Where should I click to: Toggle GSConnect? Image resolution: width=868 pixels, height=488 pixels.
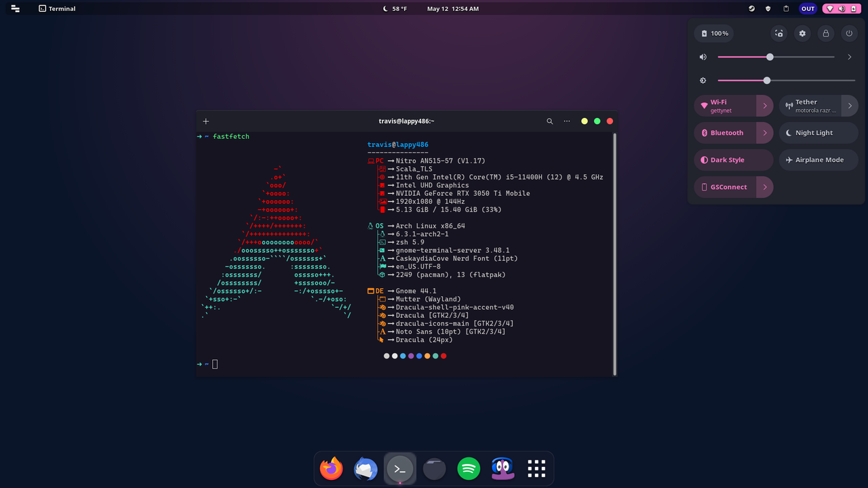point(725,187)
